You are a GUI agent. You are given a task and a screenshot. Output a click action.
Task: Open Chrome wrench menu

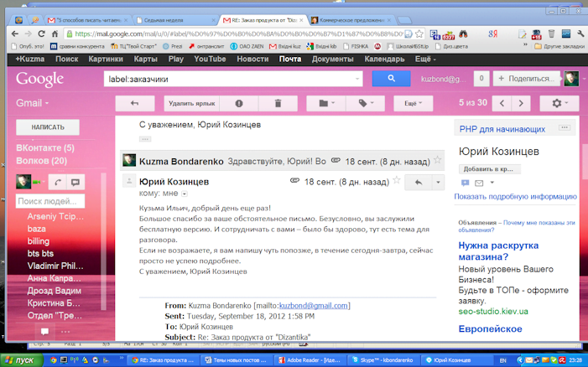pyautogui.click(x=580, y=34)
